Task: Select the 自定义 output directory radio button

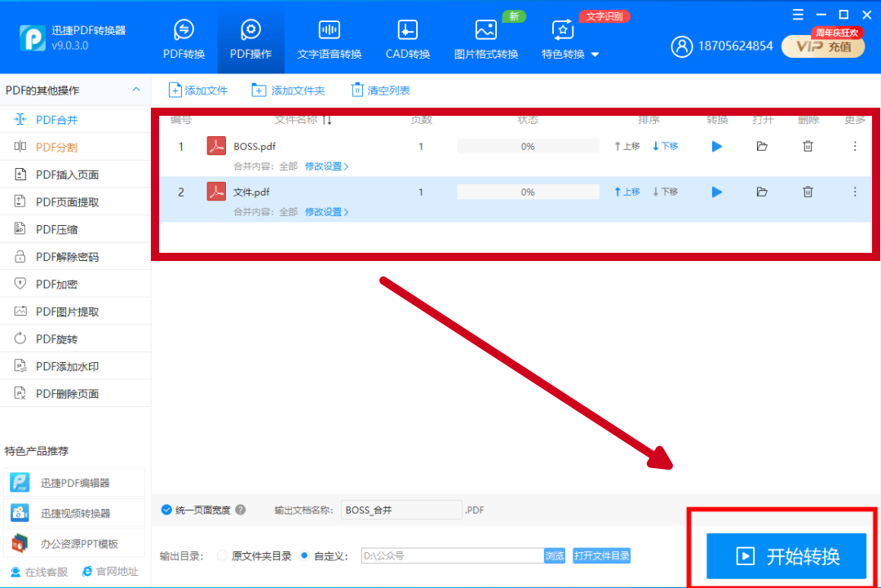Action: (x=304, y=556)
